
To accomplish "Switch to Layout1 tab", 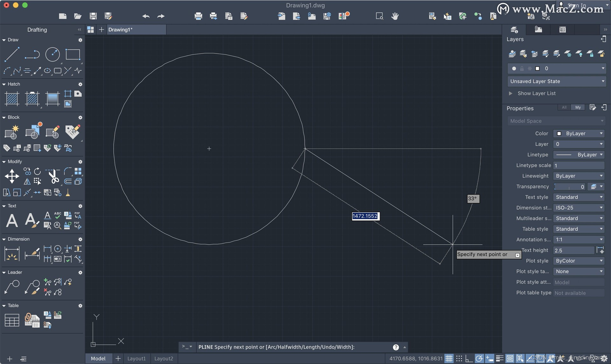I will pyautogui.click(x=137, y=359).
